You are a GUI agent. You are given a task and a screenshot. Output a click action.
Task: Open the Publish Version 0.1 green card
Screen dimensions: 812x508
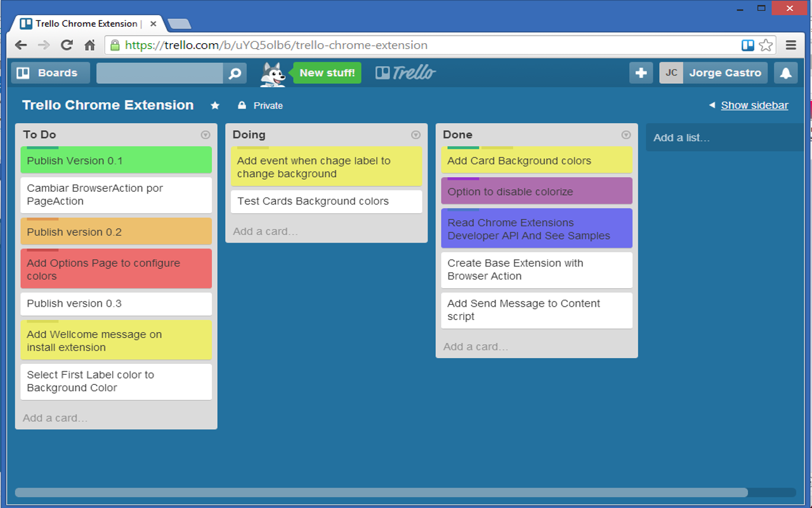click(116, 160)
